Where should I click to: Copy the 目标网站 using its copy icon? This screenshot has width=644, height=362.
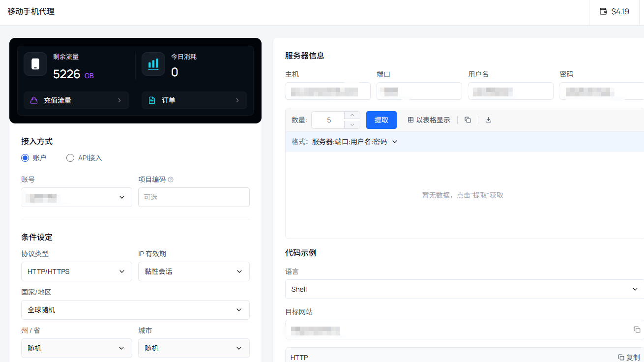637,330
